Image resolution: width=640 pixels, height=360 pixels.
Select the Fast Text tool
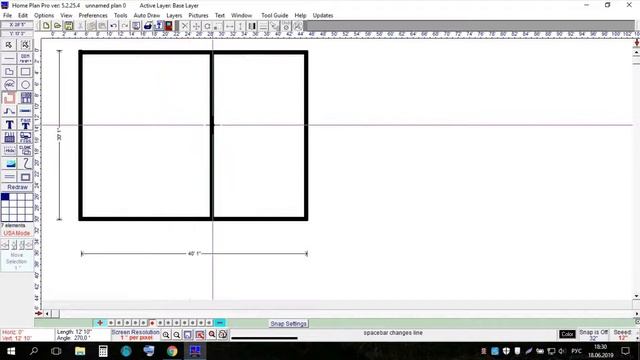click(25, 124)
